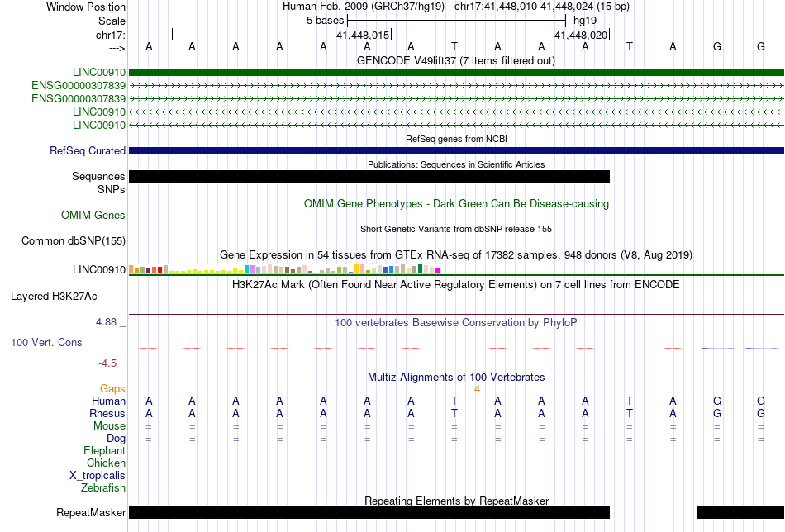Select the Scale label
The image size is (785, 532).
112,21
